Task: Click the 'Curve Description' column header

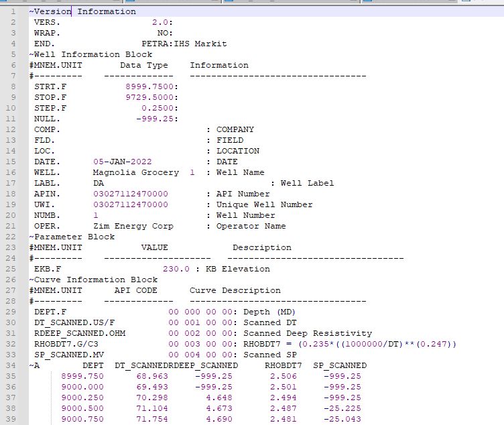Action: point(235,290)
